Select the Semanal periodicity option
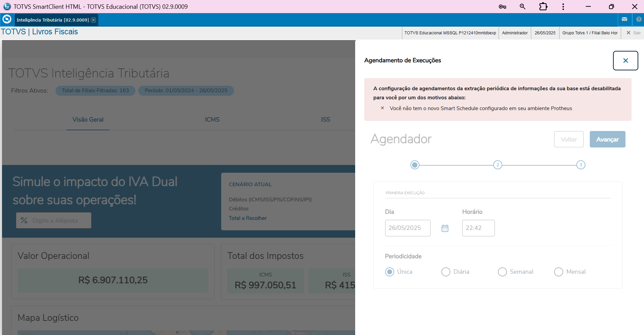 coord(502,272)
